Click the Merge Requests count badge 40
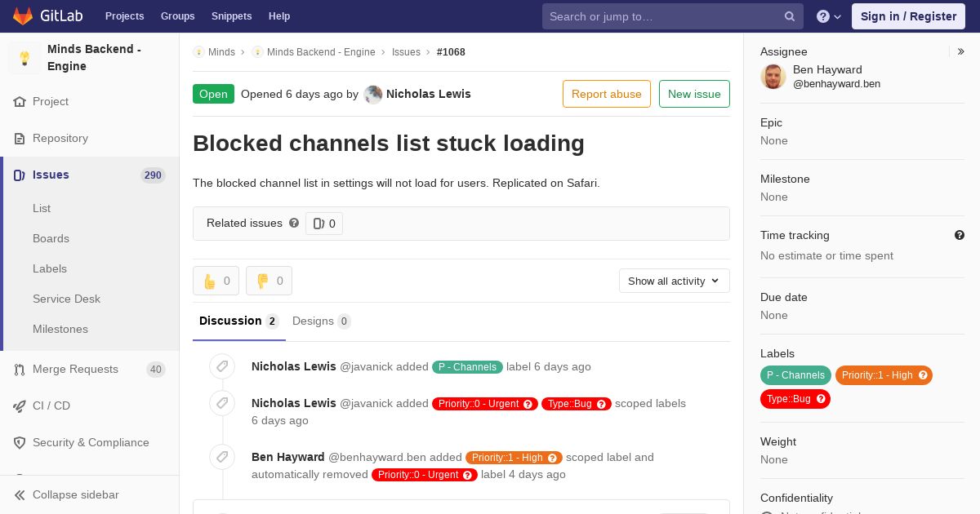 155,370
